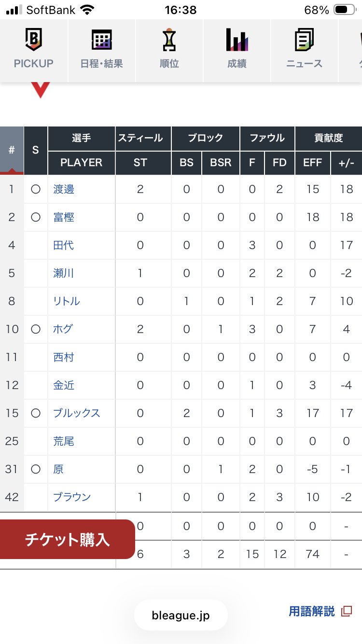The width and height of the screenshot is (362, 644).
Task: Sort by the ST steals column
Action: [140, 163]
